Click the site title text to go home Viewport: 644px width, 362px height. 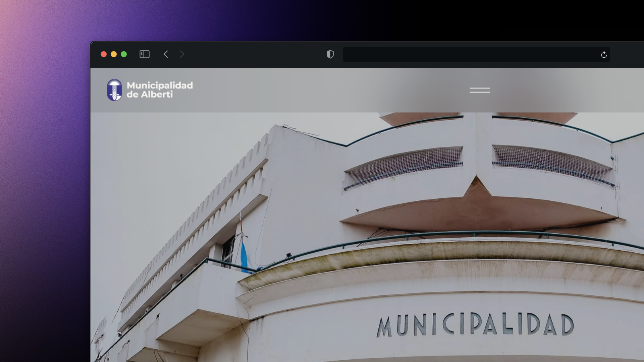tap(159, 89)
